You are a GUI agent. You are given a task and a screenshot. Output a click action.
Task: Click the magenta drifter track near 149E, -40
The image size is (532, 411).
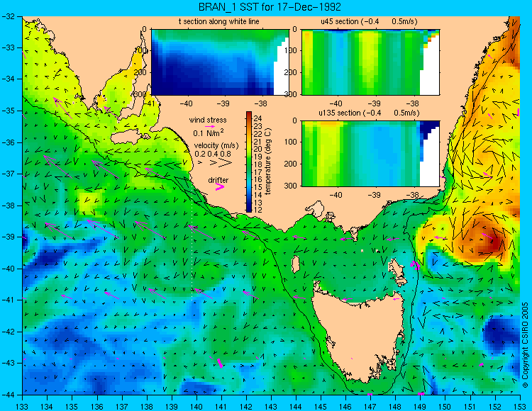(415, 265)
